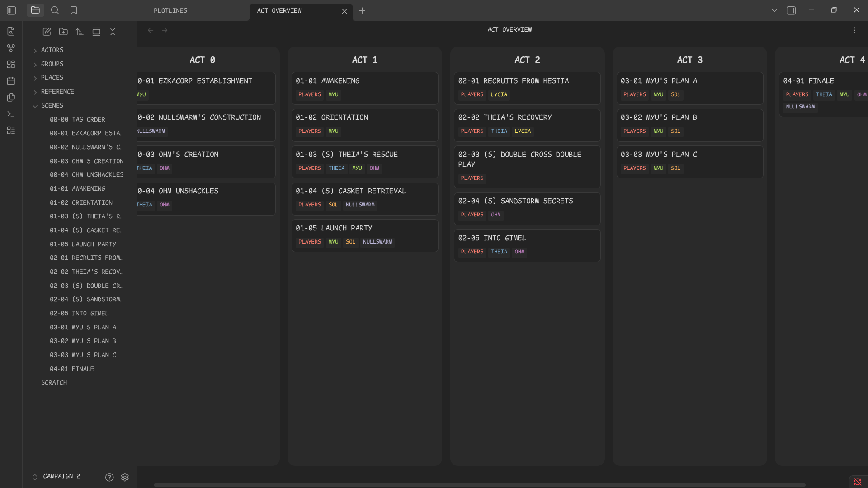The height and width of the screenshot is (488, 868).
Task: Open a new tab
Action: (x=362, y=10)
